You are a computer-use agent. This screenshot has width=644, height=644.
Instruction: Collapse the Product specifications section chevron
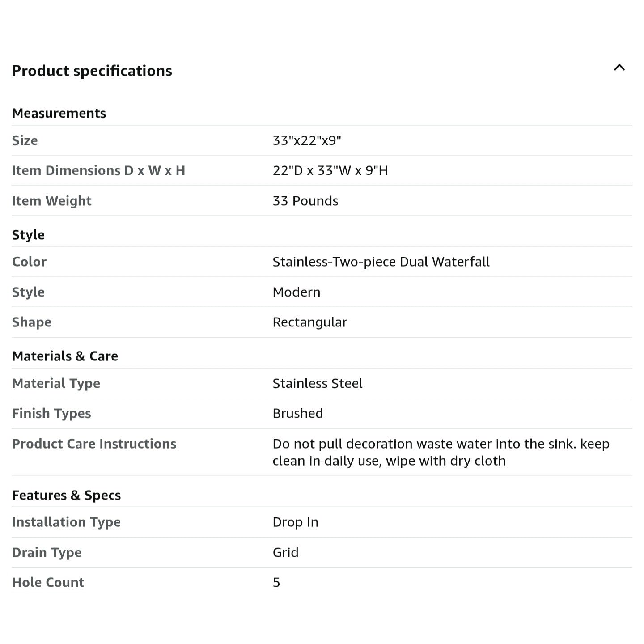[619, 68]
